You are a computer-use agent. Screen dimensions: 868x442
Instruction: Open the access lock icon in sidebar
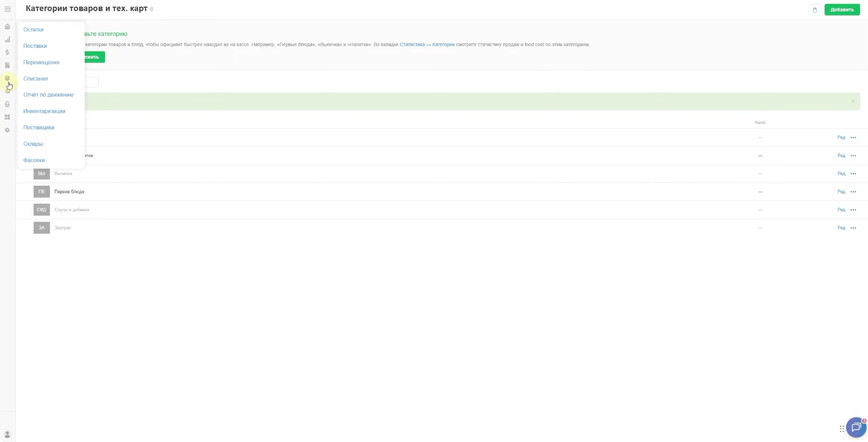point(7,104)
